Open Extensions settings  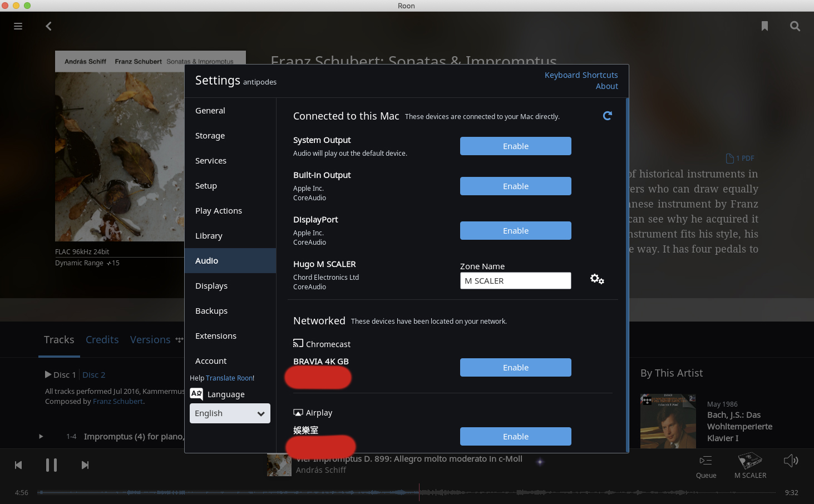(x=230, y=335)
